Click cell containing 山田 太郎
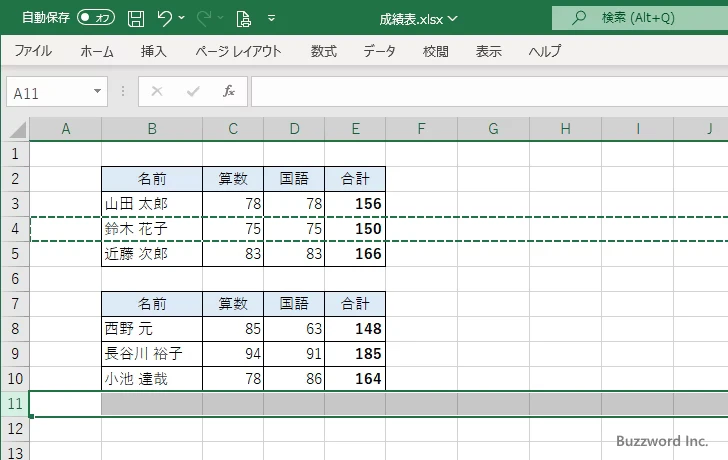Viewport: 728px width, 460px height. point(152,204)
